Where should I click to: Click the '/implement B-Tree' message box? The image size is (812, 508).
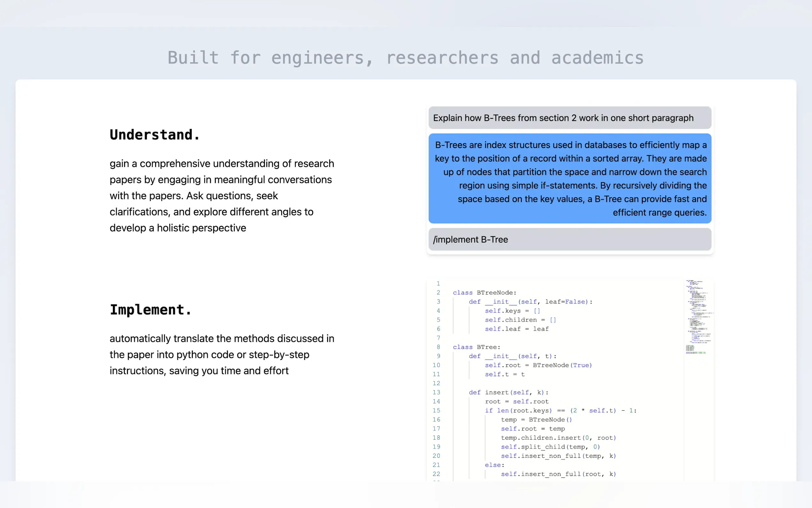coord(569,240)
